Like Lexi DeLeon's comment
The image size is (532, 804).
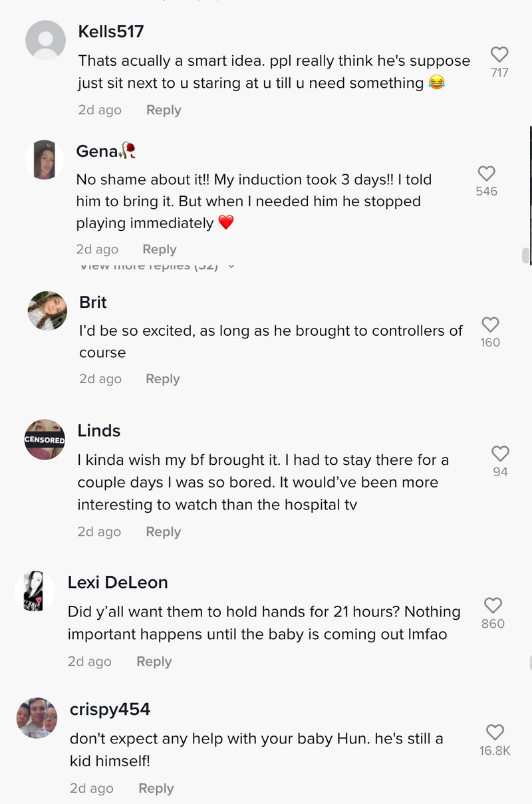493,605
